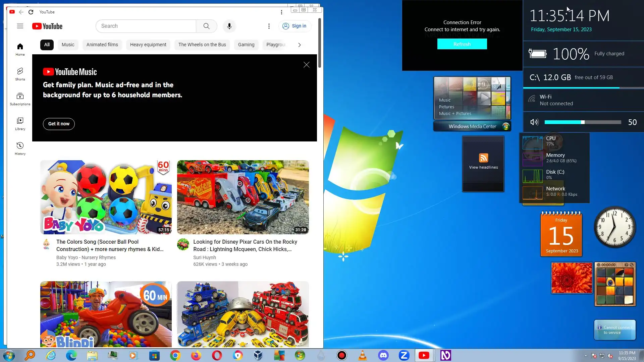Open Discord from the taskbar
The image size is (644, 362).
click(x=383, y=355)
